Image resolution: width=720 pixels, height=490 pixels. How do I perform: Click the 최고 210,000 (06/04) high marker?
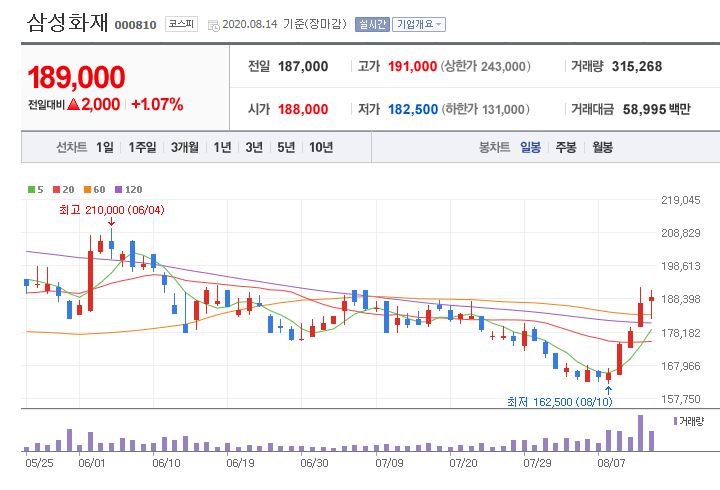(112, 210)
